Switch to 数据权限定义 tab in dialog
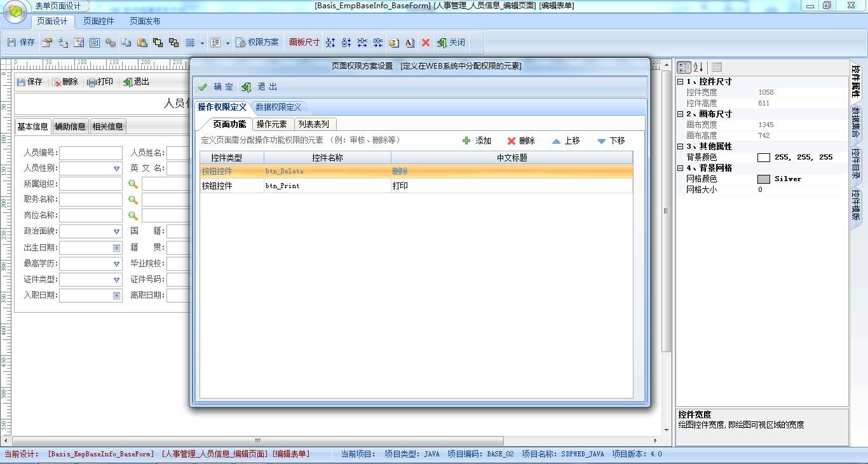868x464 pixels. 278,107
